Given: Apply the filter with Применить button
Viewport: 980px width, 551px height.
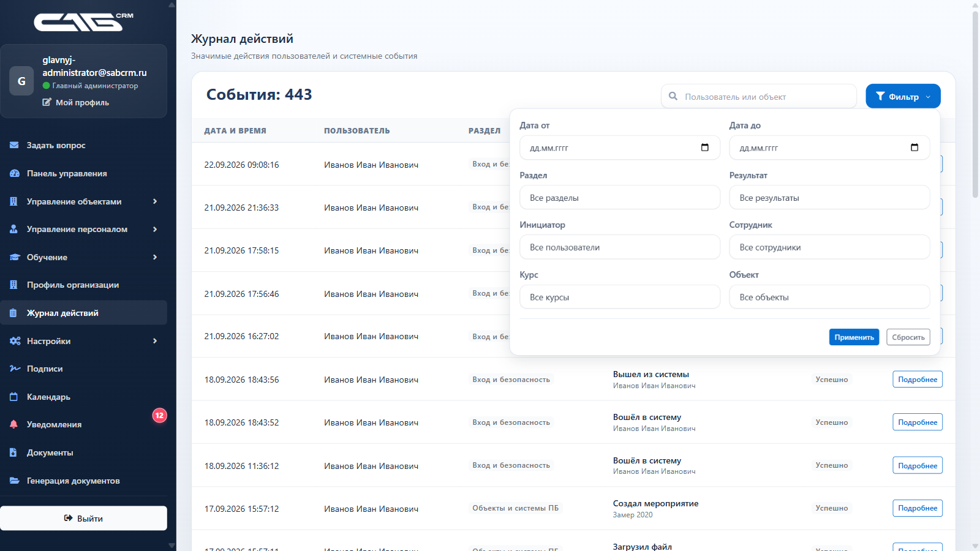Looking at the screenshot, I should coord(854,337).
